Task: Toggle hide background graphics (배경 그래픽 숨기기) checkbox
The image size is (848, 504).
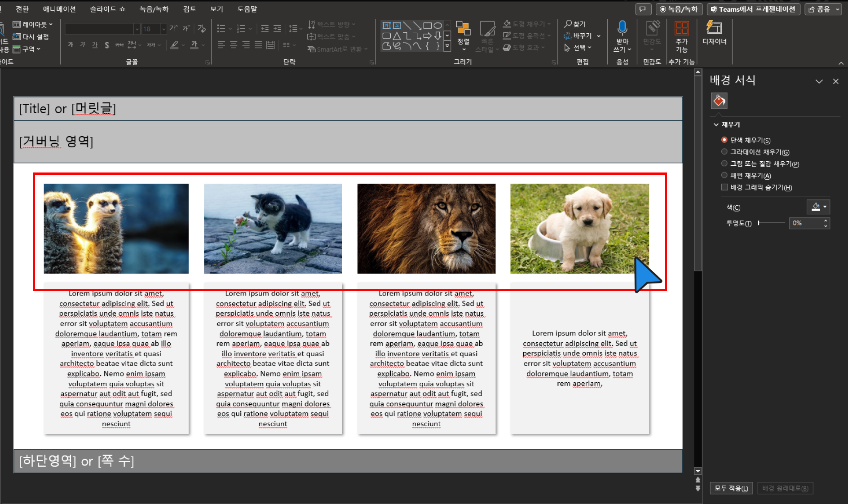Action: (724, 187)
